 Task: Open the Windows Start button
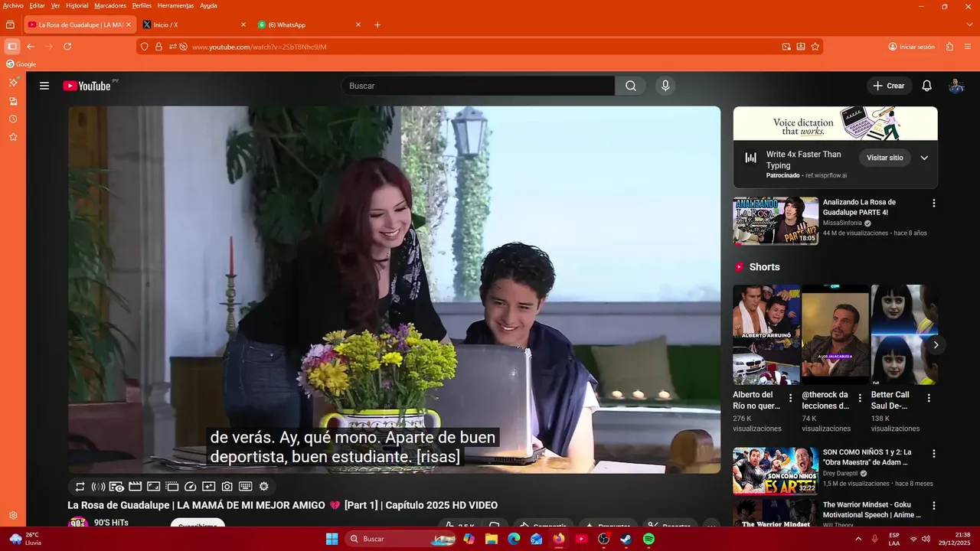(332, 539)
